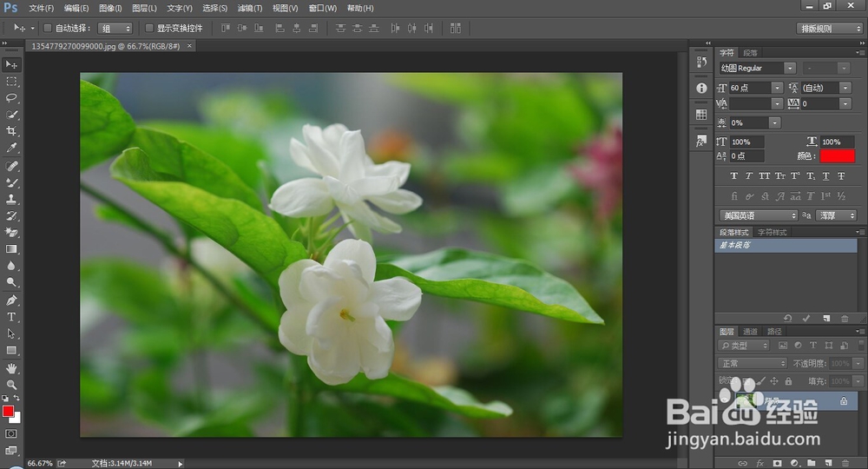Select the History Brush tool

click(11, 215)
